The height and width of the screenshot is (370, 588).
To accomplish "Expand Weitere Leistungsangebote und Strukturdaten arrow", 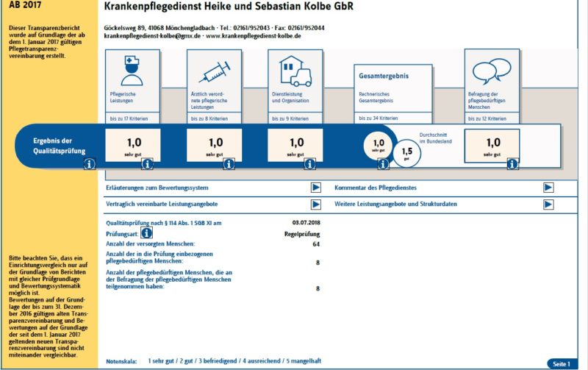I will pyautogui.click(x=548, y=204).
